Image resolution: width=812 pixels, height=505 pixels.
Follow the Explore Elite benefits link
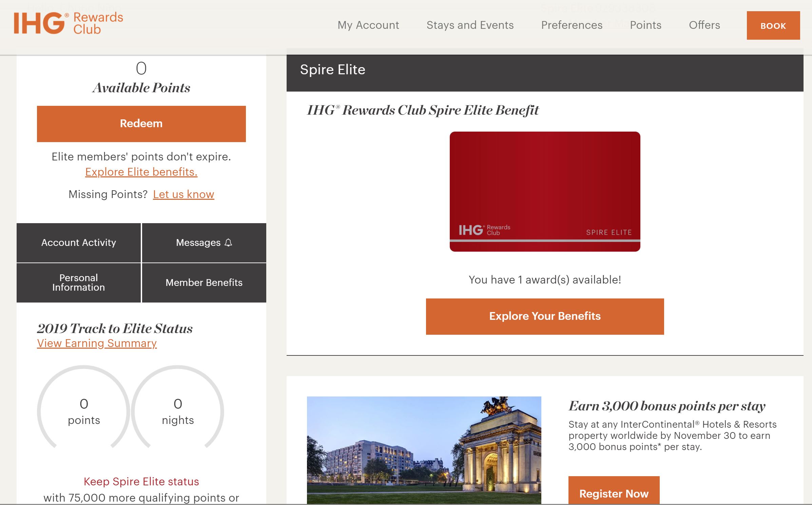click(141, 172)
